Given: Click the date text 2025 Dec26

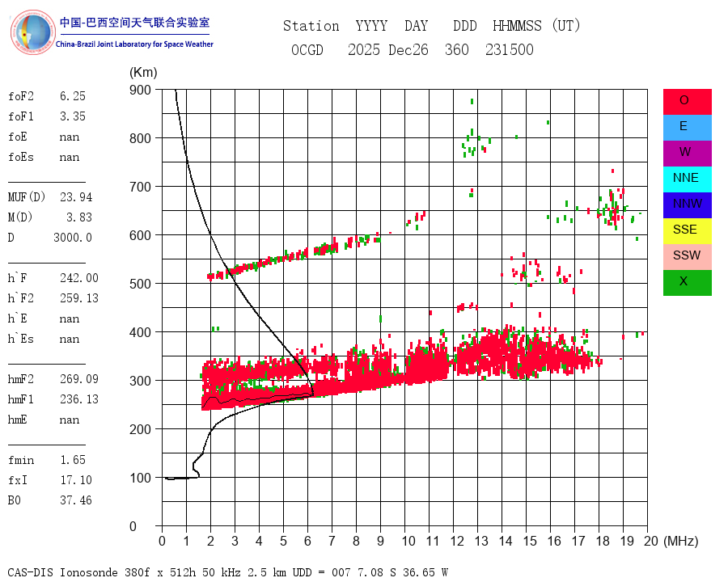Looking at the screenshot, I should [x=387, y=49].
